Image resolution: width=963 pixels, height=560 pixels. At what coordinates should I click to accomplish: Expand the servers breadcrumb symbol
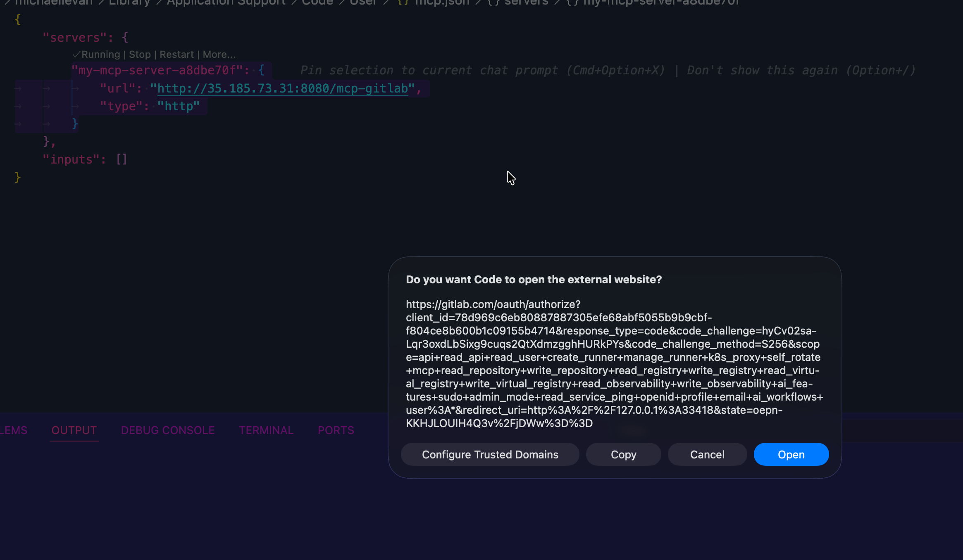point(526,2)
